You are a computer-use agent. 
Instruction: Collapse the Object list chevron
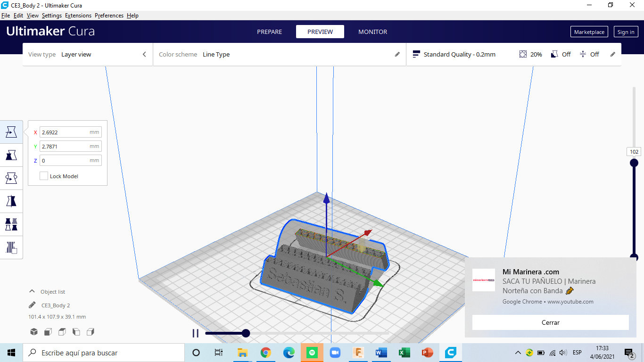(32, 291)
